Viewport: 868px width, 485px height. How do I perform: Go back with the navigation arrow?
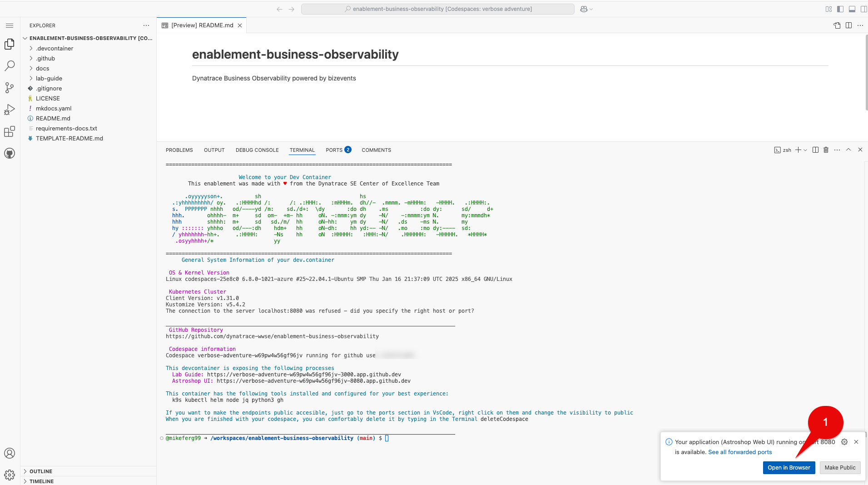click(279, 9)
